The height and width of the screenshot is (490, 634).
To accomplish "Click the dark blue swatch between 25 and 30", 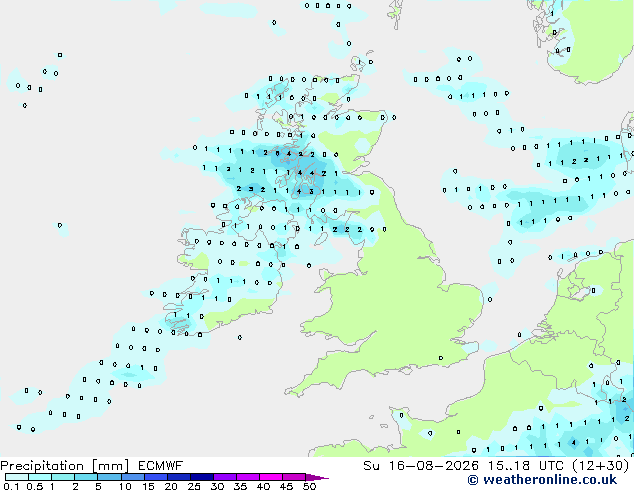I will click(202, 477).
